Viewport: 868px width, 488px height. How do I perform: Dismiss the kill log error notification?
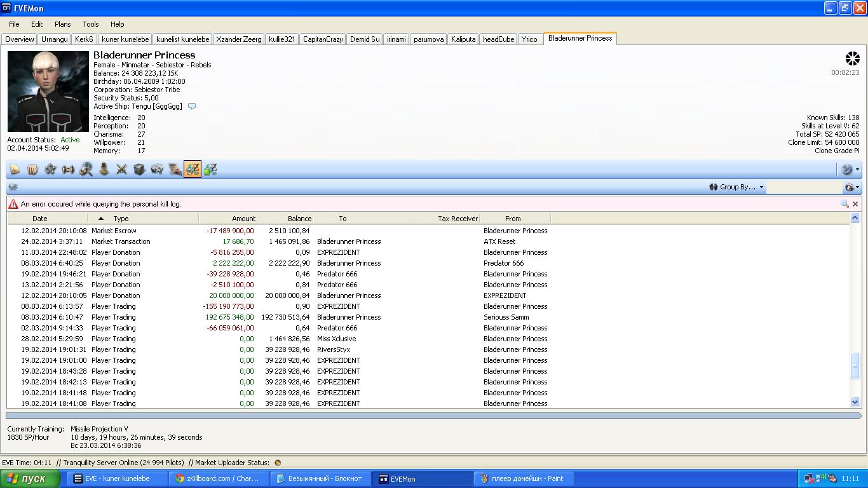(x=855, y=204)
